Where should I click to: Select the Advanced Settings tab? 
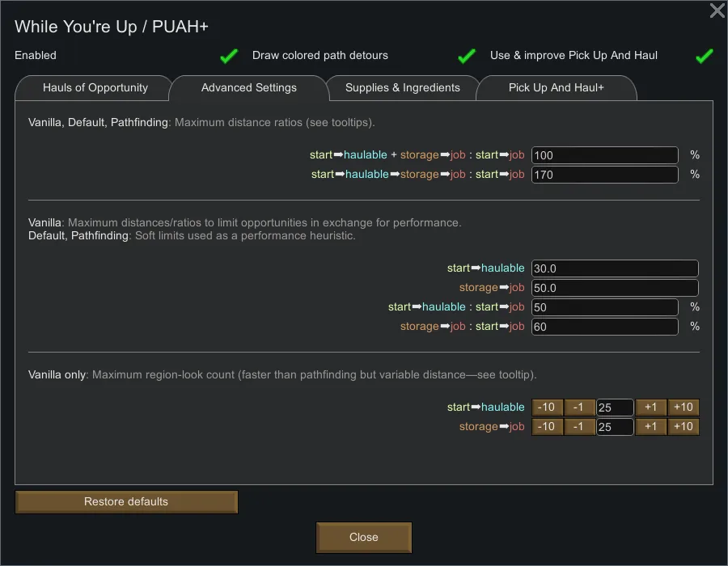tap(248, 88)
